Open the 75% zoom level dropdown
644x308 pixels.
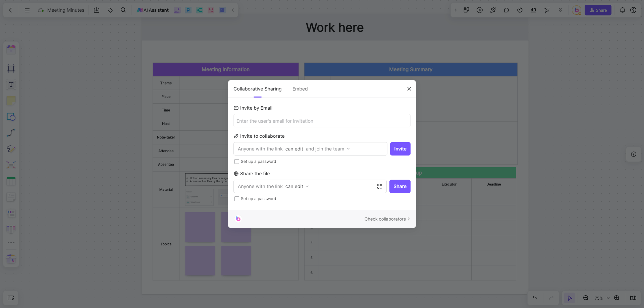[602, 298]
